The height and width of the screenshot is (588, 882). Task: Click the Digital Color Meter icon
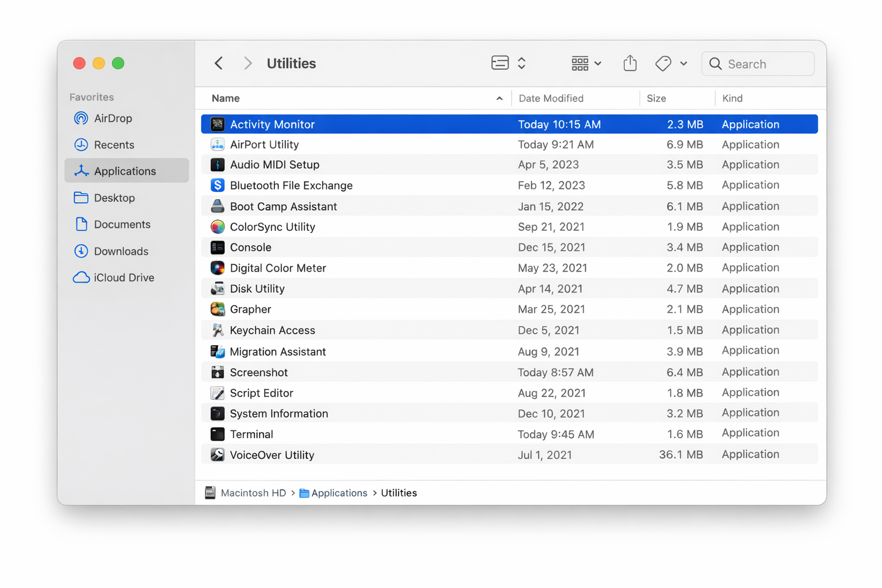point(217,268)
